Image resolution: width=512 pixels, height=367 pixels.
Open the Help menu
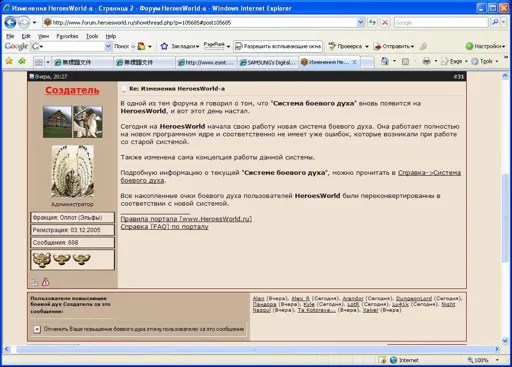tap(111, 36)
